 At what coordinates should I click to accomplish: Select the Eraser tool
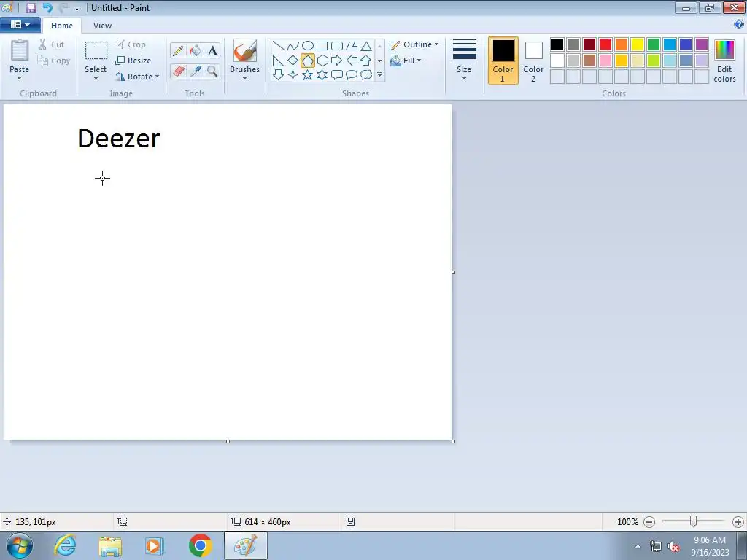(x=178, y=71)
